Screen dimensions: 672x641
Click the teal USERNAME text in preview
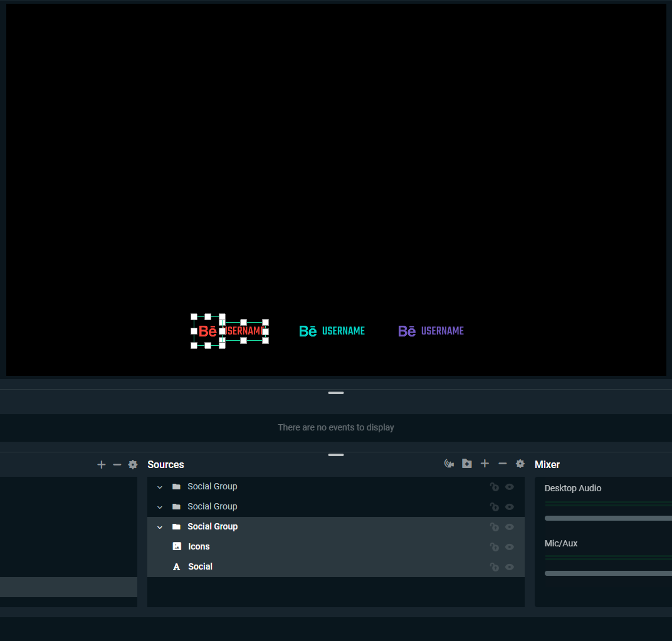[x=344, y=331]
